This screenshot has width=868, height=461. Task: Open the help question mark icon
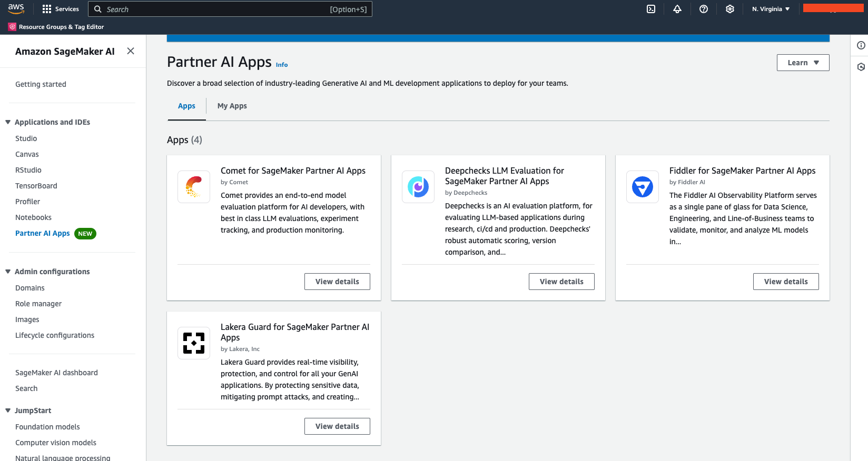click(704, 9)
